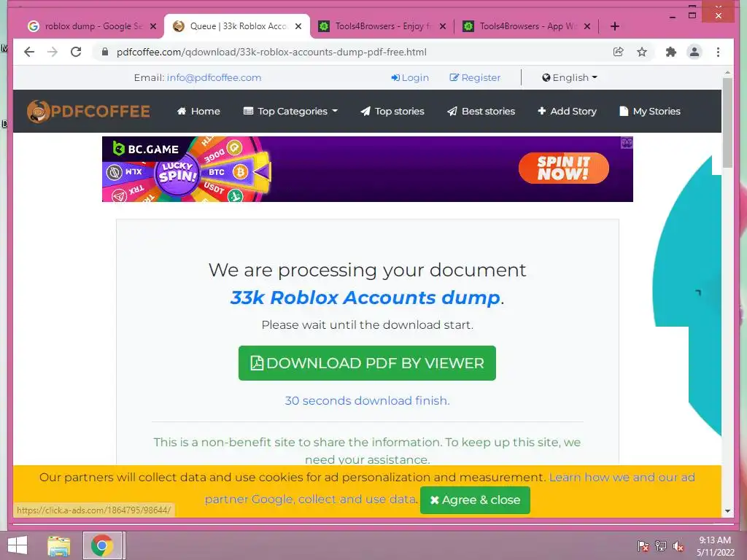The height and width of the screenshot is (560, 747).
Task: Click the page vertical scrollbar thumb
Action: tap(727, 122)
